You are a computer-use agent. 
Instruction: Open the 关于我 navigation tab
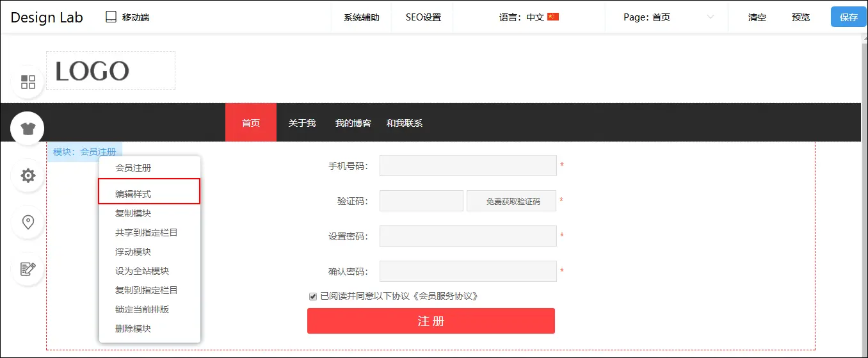click(302, 123)
